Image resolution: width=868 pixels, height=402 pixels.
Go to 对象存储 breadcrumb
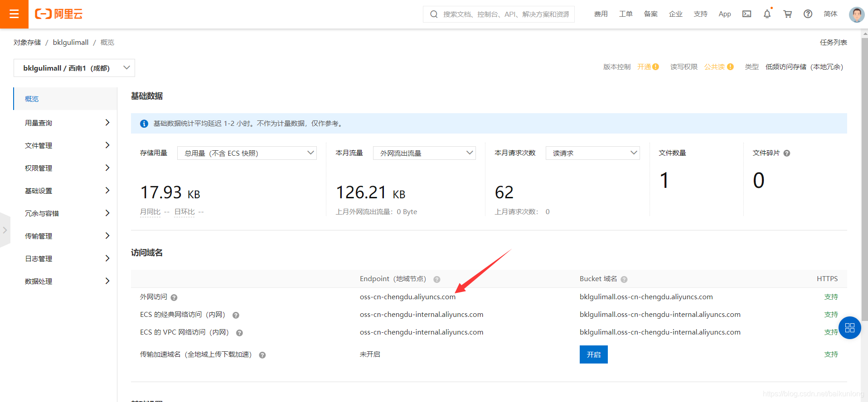(x=27, y=42)
